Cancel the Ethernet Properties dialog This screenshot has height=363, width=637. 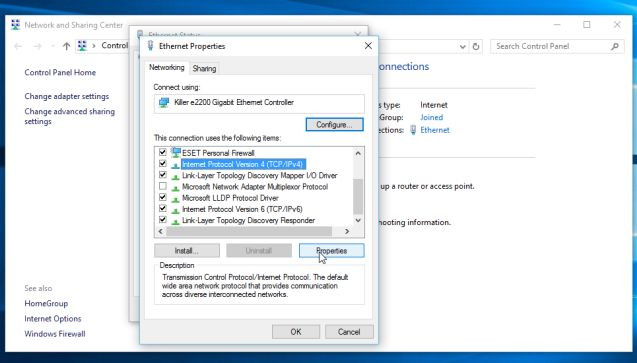click(349, 332)
